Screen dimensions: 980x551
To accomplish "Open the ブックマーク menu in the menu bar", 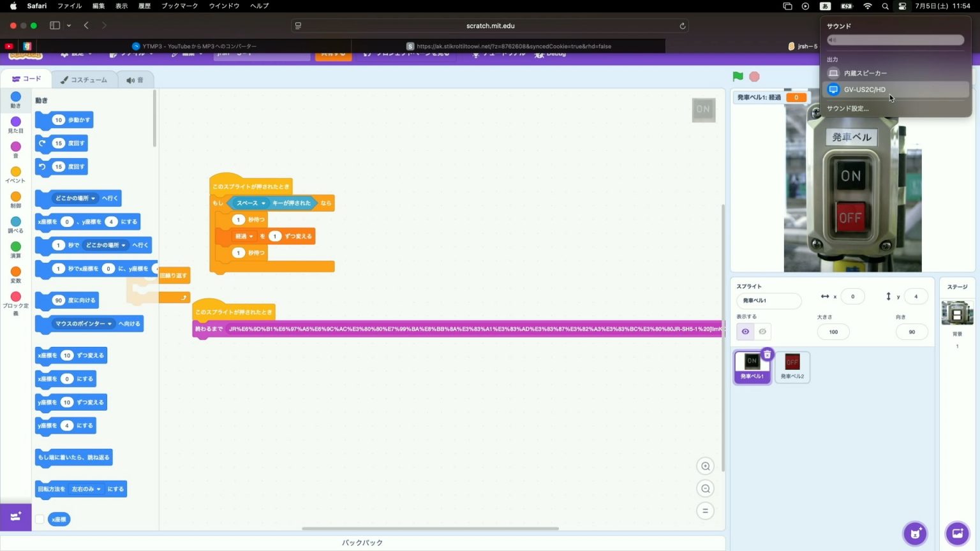I will pyautogui.click(x=181, y=6).
